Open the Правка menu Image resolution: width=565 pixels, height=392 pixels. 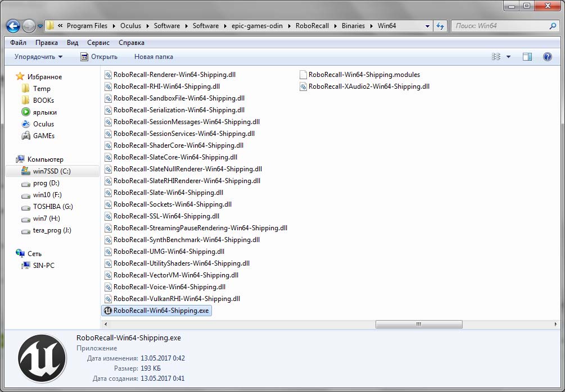point(47,43)
